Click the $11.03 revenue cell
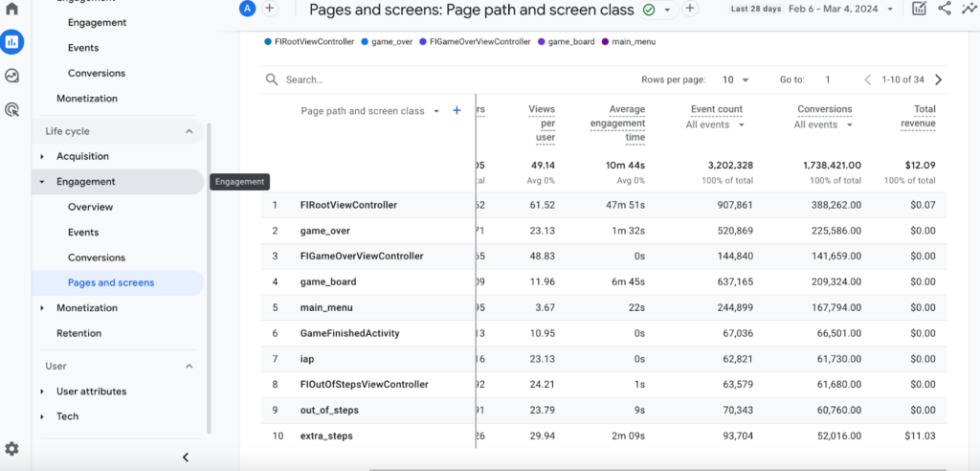Viewport: 980px width, 471px height. [x=922, y=436]
